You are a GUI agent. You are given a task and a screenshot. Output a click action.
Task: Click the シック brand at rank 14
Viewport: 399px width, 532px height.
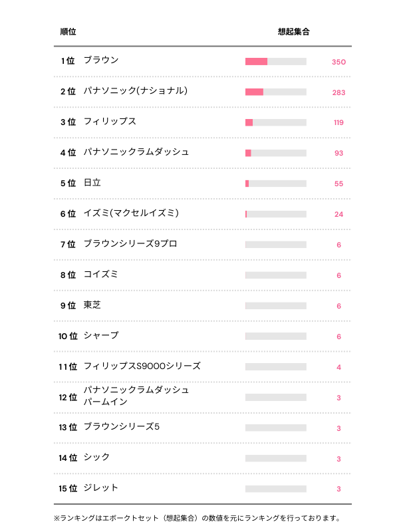(x=96, y=458)
